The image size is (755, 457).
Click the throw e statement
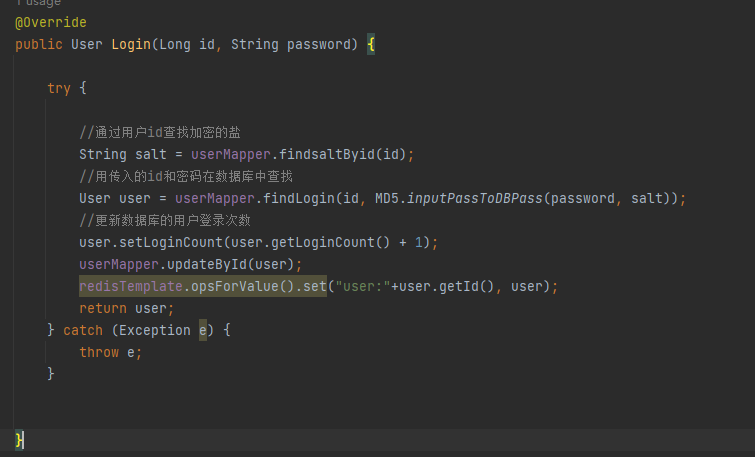pos(110,352)
